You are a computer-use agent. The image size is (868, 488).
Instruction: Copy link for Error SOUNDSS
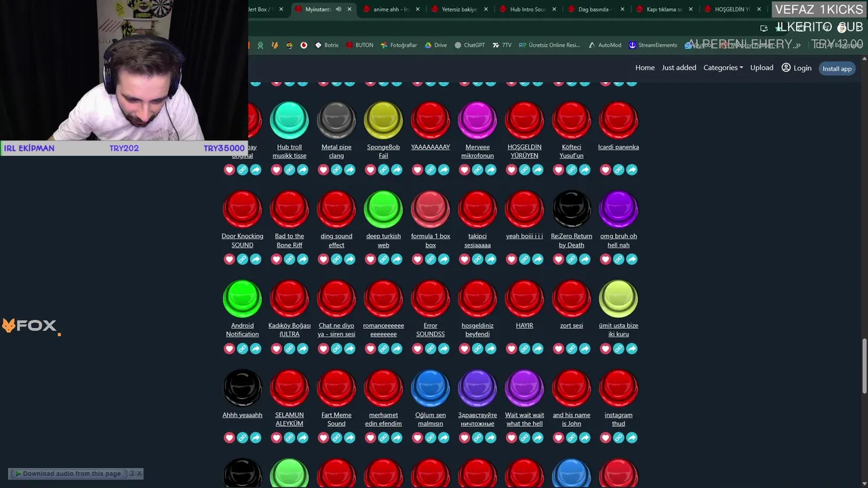pyautogui.click(x=431, y=349)
